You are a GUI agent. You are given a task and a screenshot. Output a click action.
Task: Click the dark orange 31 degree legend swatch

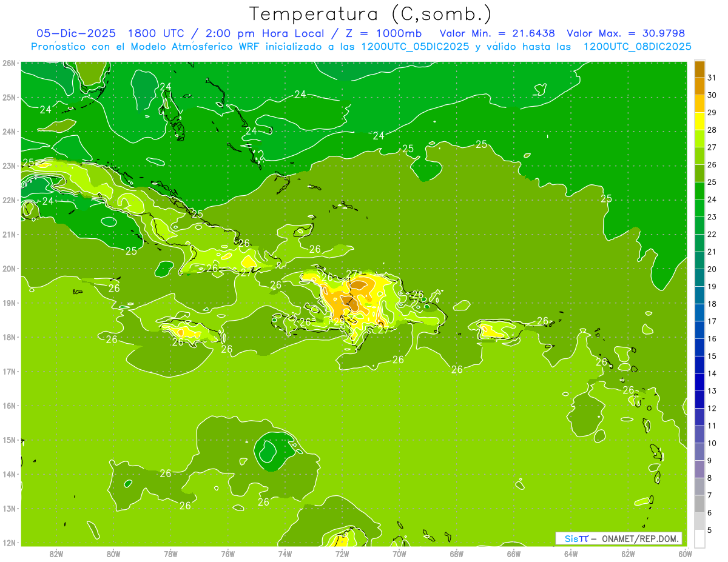pyautogui.click(x=699, y=69)
